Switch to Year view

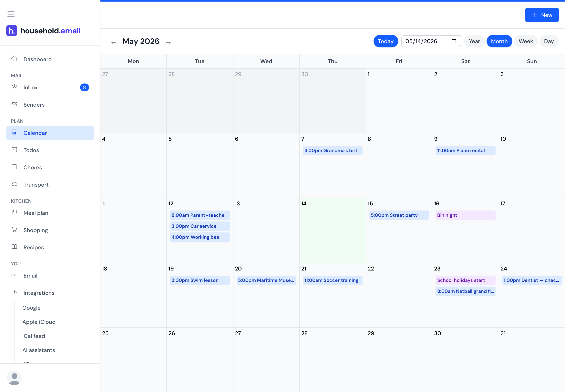474,41
